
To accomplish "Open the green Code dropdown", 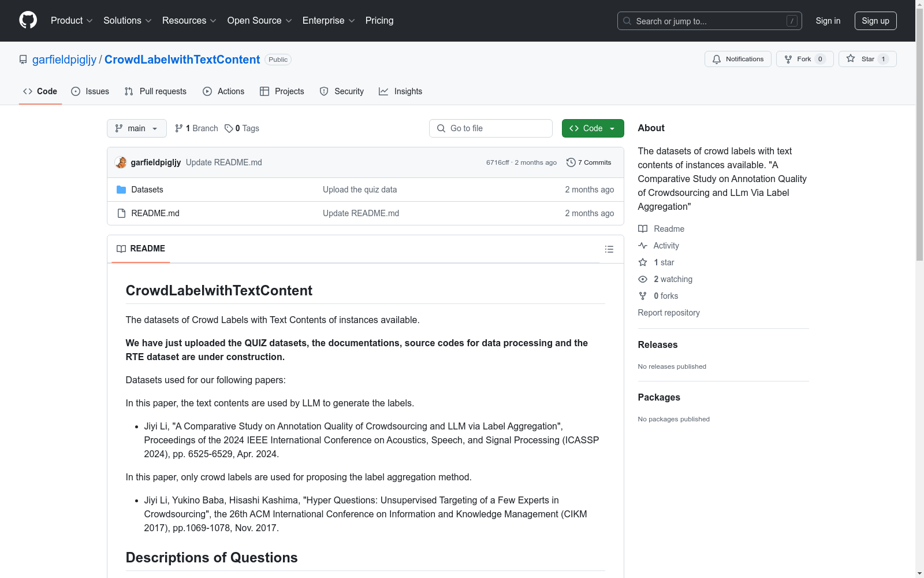I will point(593,128).
